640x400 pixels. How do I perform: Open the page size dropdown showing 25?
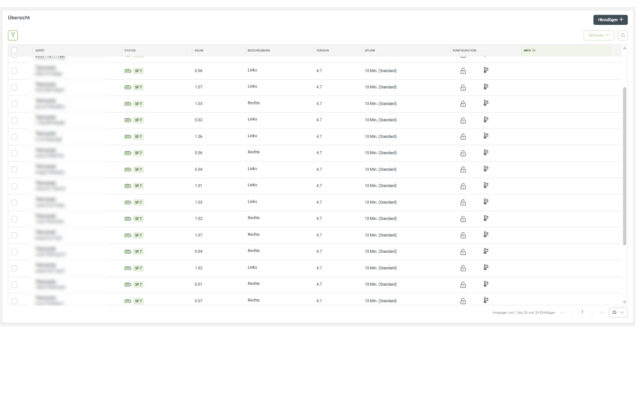click(618, 313)
